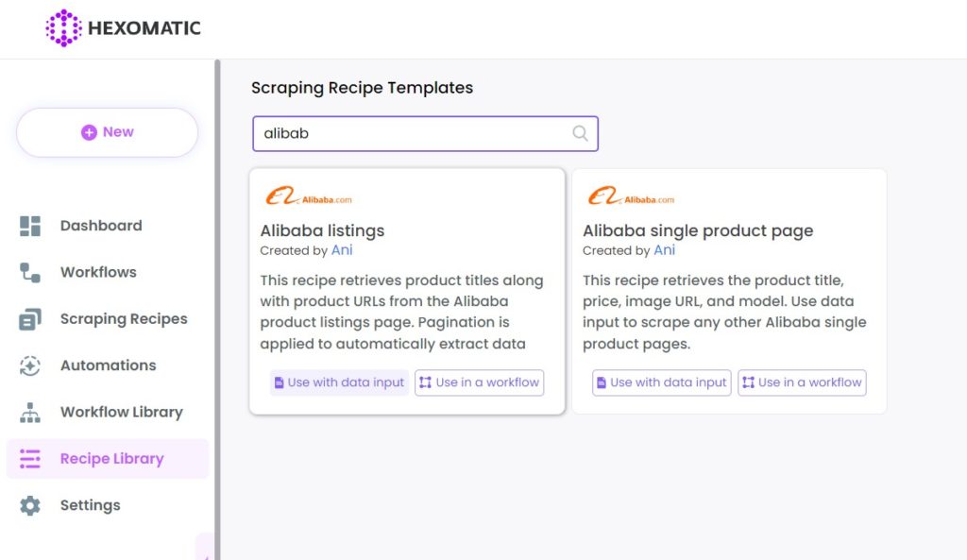Create a new item with New button
This screenshot has width=967, height=560.
tap(108, 132)
